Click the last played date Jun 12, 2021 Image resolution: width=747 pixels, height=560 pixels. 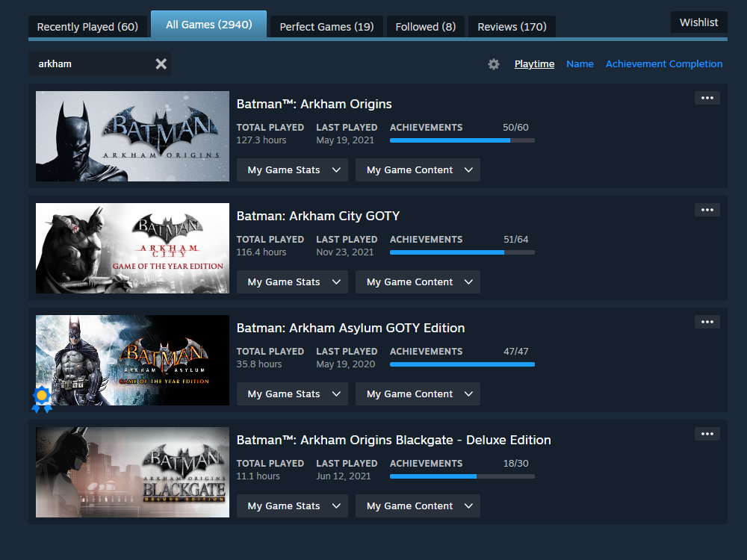pyautogui.click(x=344, y=476)
